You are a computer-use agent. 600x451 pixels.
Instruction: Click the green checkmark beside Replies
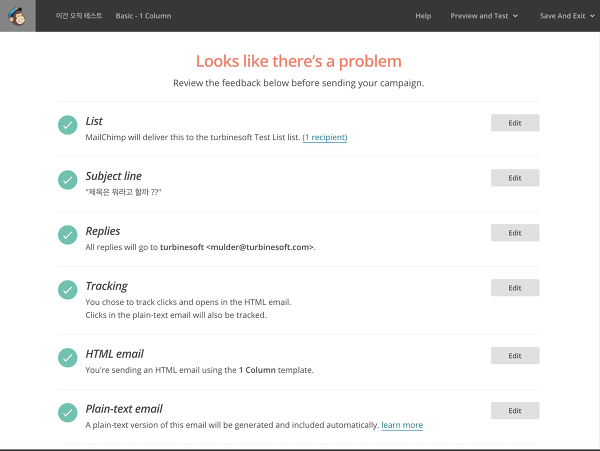[x=68, y=235]
